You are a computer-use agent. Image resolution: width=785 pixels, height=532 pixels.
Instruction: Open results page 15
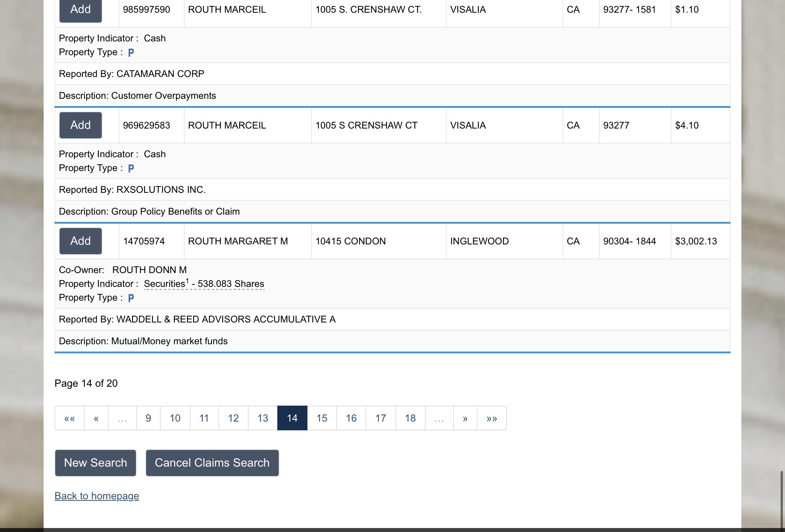tap(322, 418)
